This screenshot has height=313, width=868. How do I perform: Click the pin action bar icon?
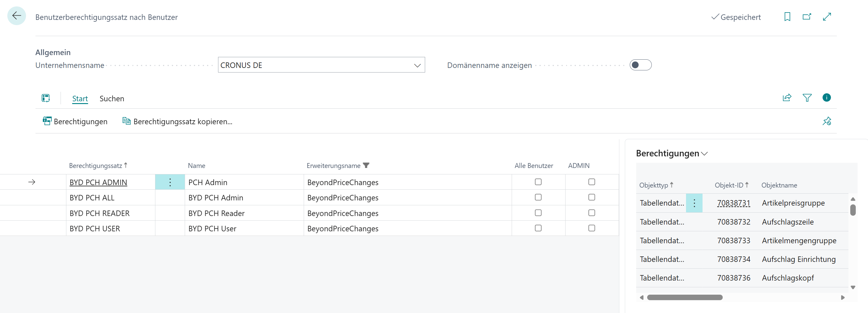tap(826, 121)
